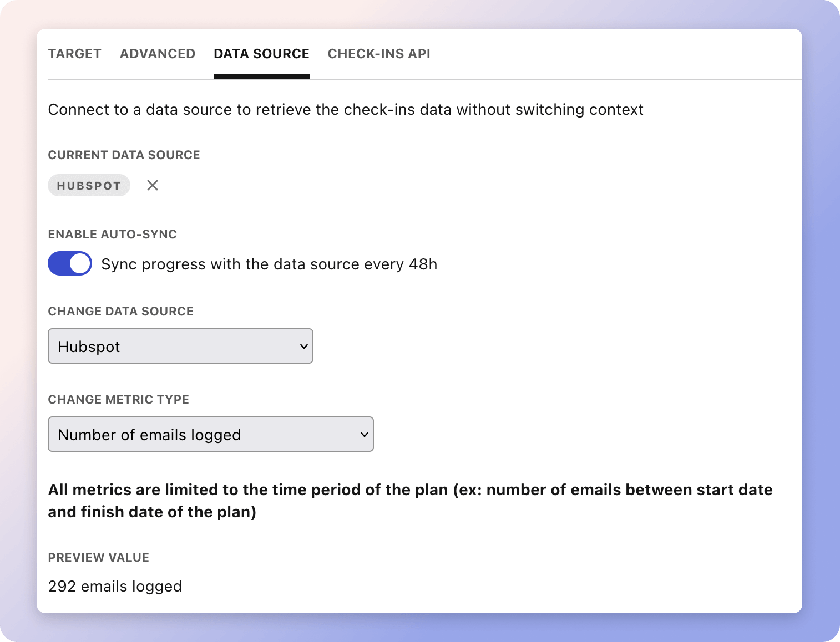Go to the Check-ins API tab

coord(379,54)
